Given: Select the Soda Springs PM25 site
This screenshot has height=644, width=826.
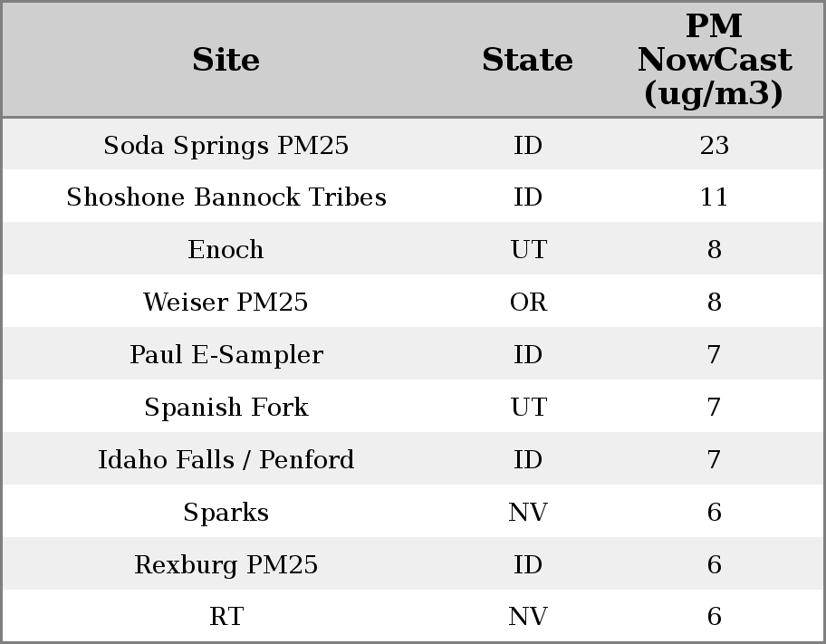Looking at the screenshot, I should click(226, 145).
